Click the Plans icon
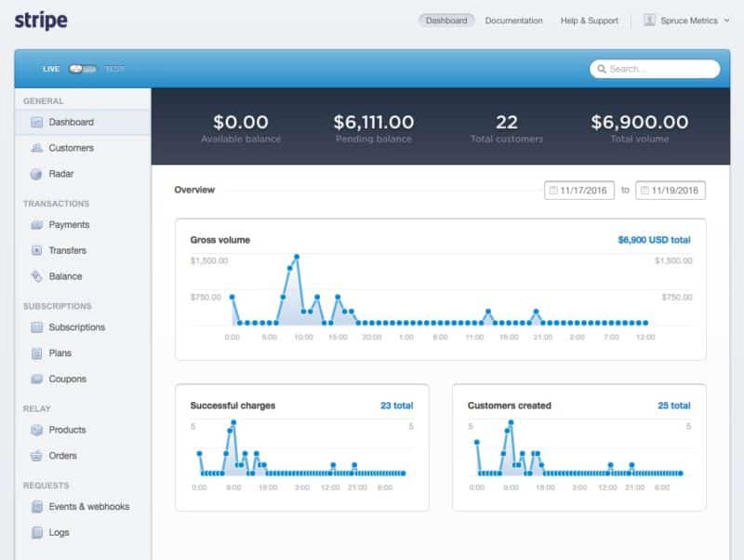The height and width of the screenshot is (560, 744). [36, 353]
